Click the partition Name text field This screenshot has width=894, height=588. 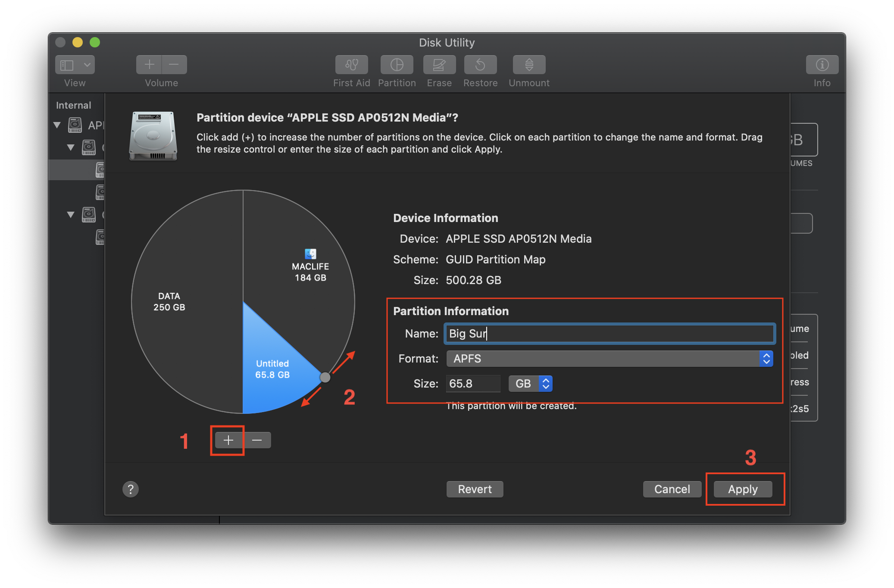[609, 334]
